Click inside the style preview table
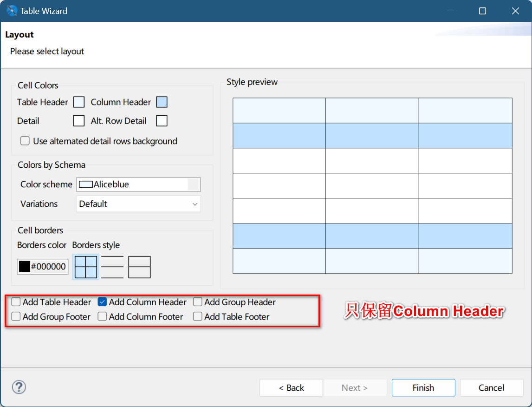The height and width of the screenshot is (407, 532). click(371, 186)
